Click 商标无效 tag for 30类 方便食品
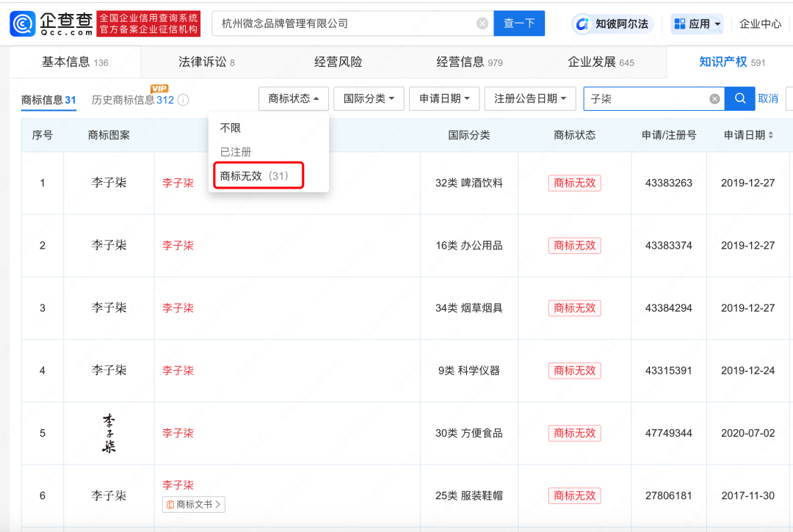This screenshot has width=793, height=532. click(x=574, y=434)
